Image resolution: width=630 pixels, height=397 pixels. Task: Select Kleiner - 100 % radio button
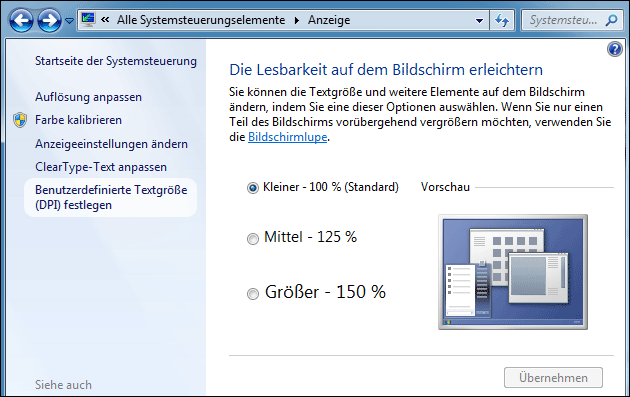tap(253, 188)
